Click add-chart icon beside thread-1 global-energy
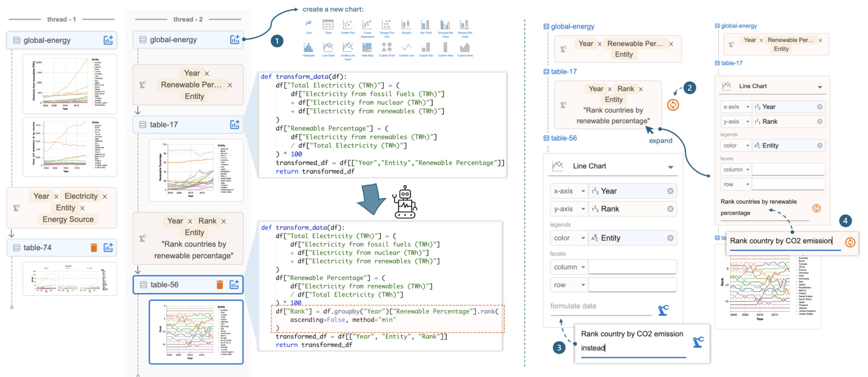This screenshot has height=377, width=868. point(108,40)
